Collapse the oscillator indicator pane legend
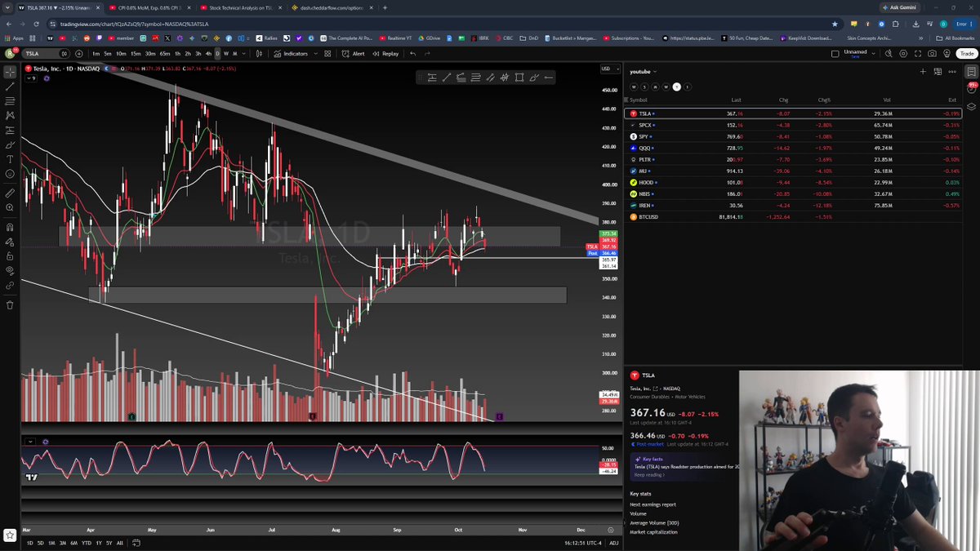 (x=30, y=442)
